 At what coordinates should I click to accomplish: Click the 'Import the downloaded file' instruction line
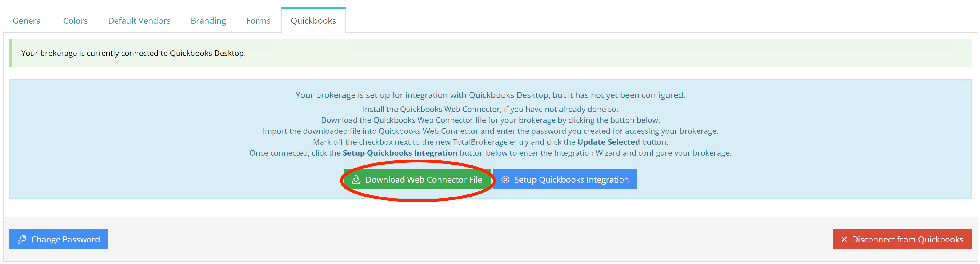pyautogui.click(x=490, y=131)
